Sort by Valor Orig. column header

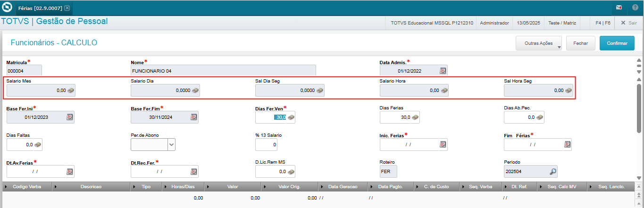coord(289,187)
